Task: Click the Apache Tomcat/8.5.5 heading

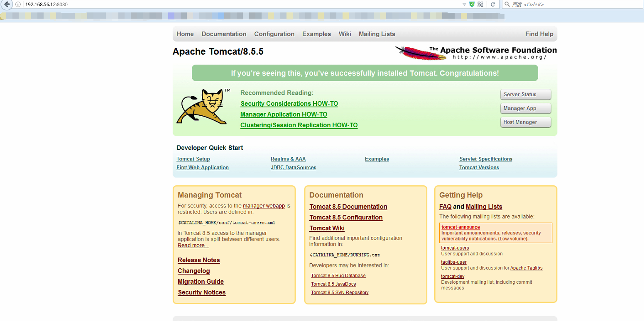Action: click(x=218, y=52)
